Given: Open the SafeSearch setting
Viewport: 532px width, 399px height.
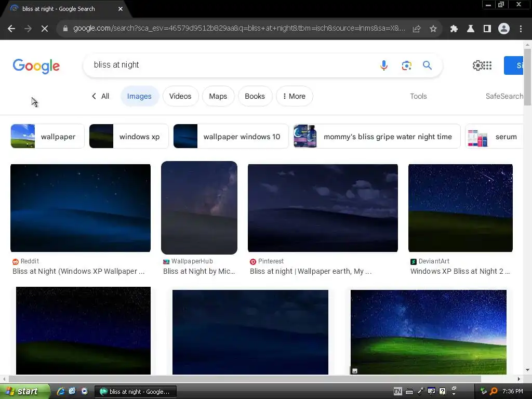Looking at the screenshot, I should (x=504, y=96).
